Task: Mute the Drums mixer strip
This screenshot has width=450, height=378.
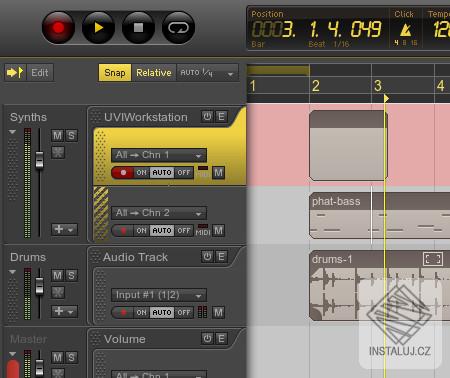Action: [57, 276]
